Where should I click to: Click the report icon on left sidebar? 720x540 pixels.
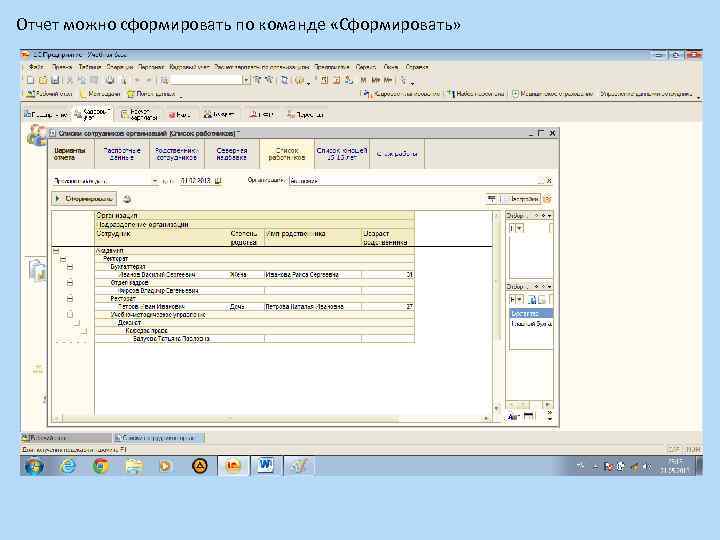pos(37,270)
